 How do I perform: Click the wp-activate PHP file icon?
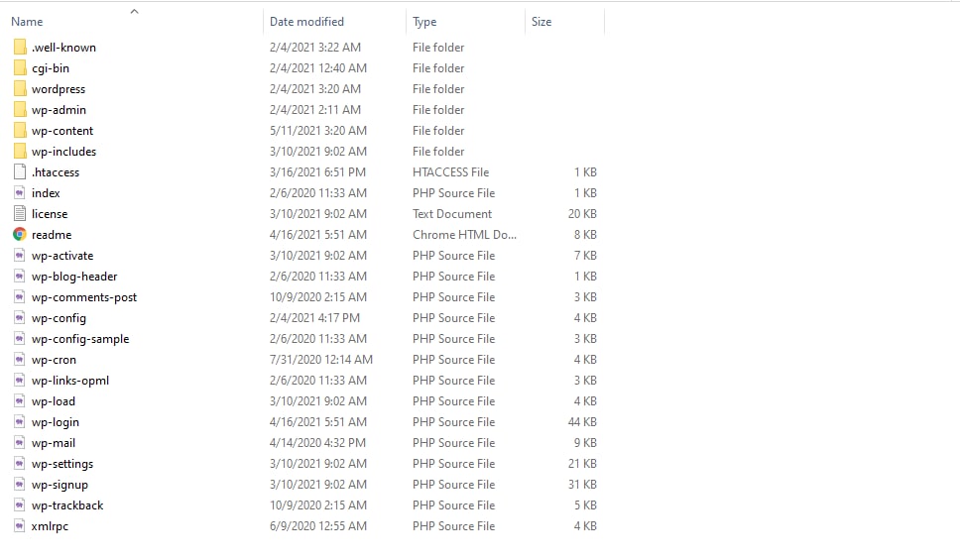point(20,255)
